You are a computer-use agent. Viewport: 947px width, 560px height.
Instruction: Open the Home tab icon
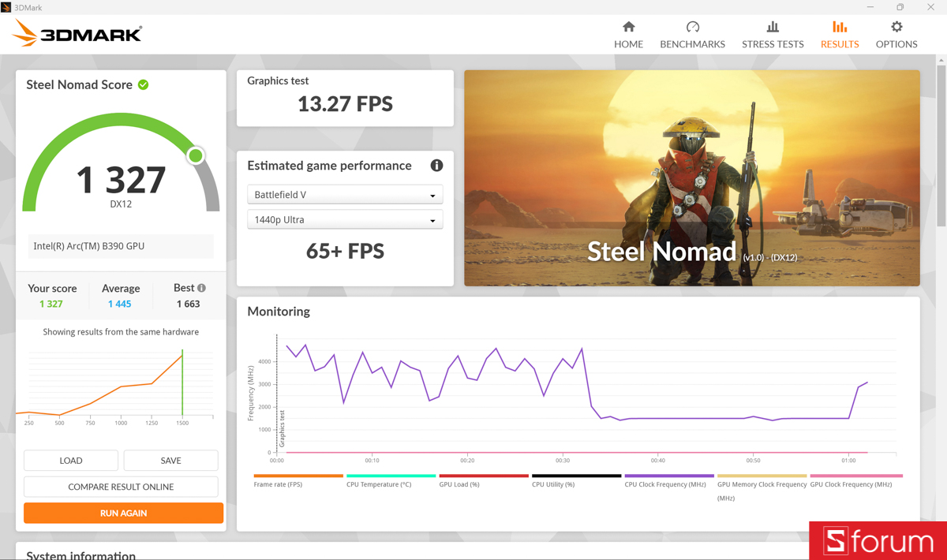click(628, 27)
